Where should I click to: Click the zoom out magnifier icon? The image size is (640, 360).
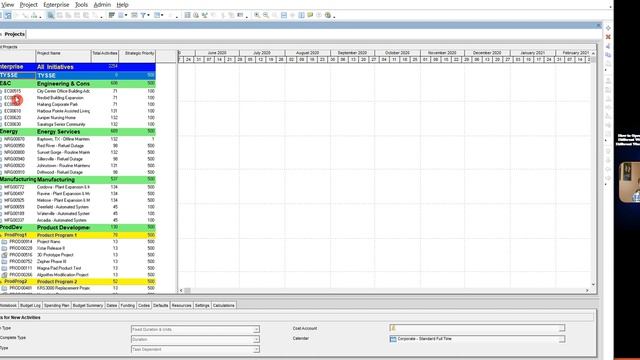pos(266,15)
